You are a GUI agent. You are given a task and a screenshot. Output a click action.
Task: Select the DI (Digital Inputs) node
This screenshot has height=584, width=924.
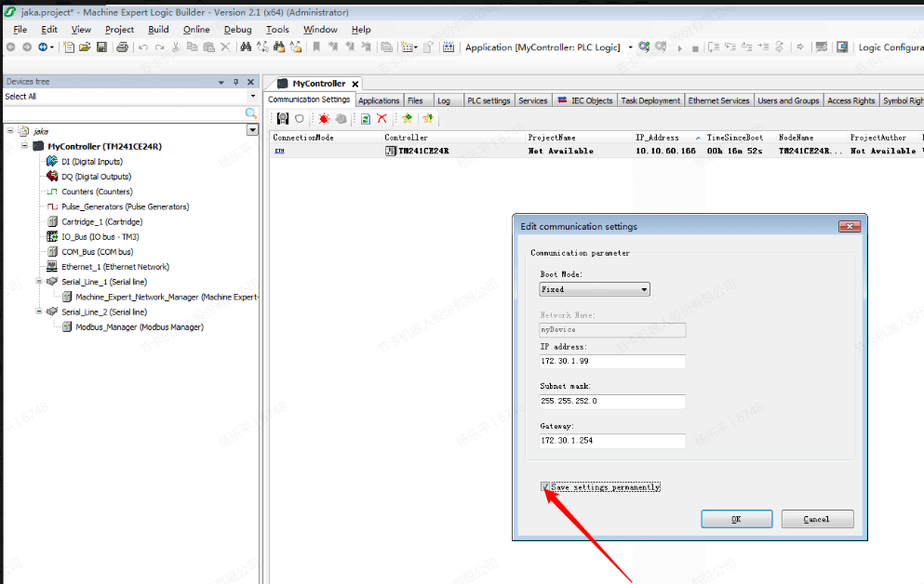pyautogui.click(x=91, y=162)
